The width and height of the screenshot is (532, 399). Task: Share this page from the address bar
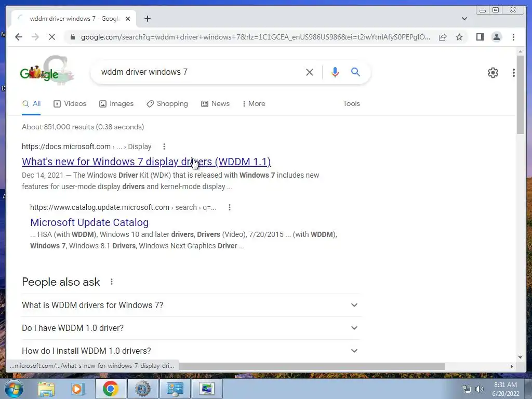443,37
